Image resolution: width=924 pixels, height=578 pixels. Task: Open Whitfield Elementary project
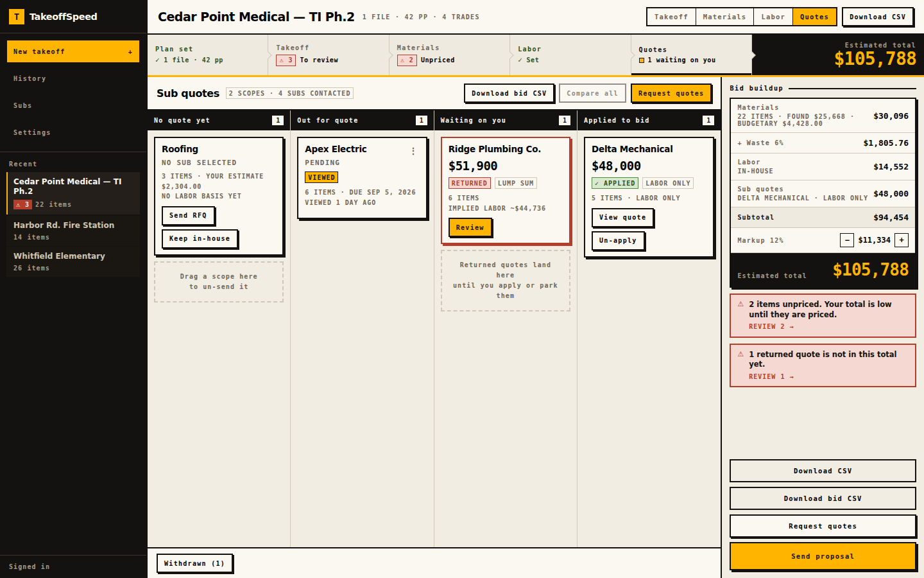pyautogui.click(x=73, y=261)
